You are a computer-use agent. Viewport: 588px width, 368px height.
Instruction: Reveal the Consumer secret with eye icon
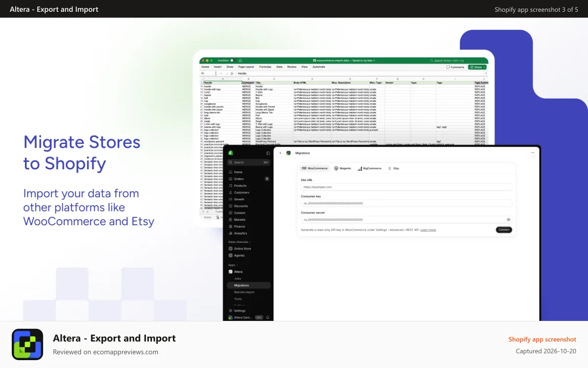[x=509, y=220]
